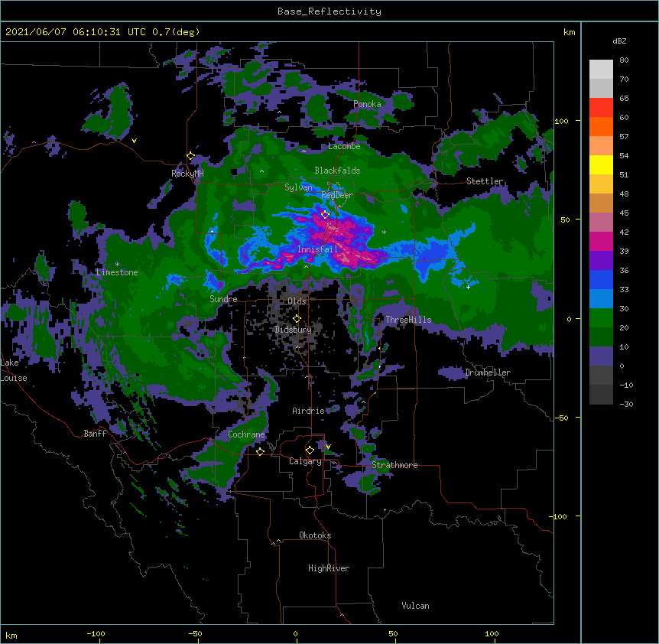659x644 pixels.
Task: Click the Drumheller city label
Action: pyautogui.click(x=488, y=372)
